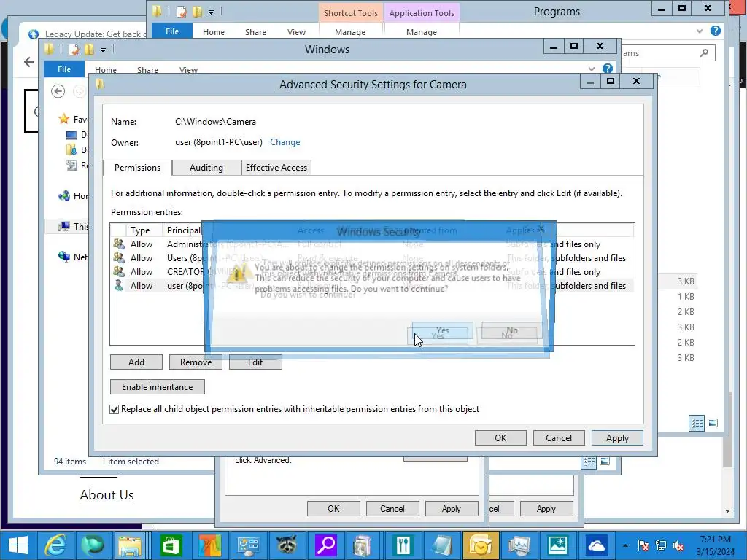Viewport: 747px width, 560px height.
Task: Open quick access toolbar dropdown in Windows window
Action: 103,50
